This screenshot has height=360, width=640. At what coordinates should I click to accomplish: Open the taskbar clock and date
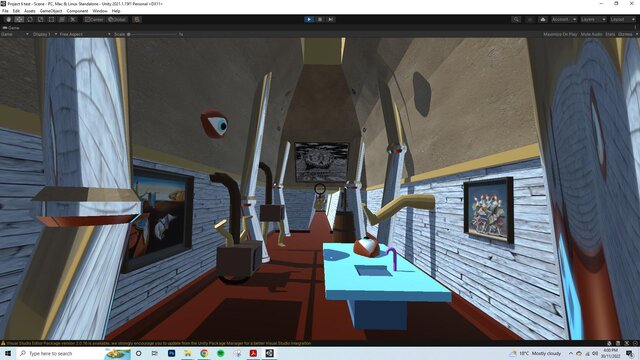point(611,353)
